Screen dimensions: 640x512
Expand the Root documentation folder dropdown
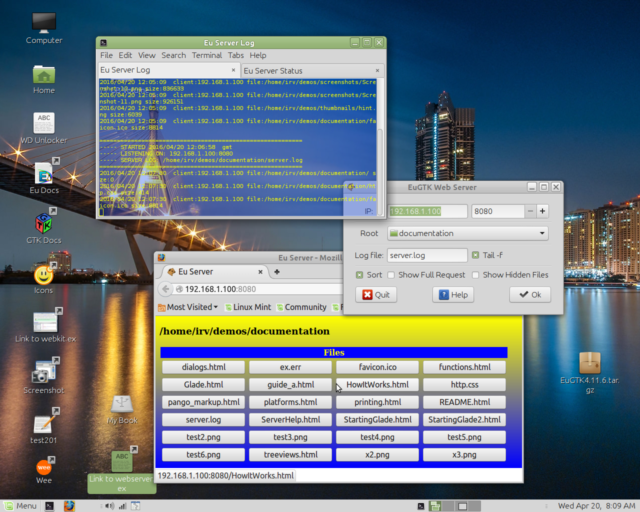467,233
